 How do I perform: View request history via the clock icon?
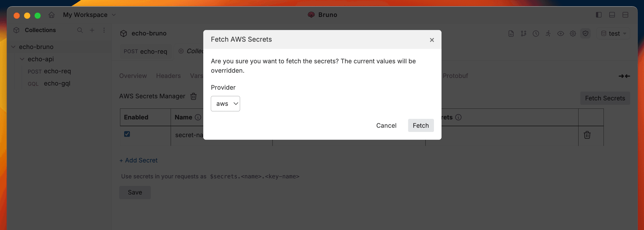pos(536,33)
